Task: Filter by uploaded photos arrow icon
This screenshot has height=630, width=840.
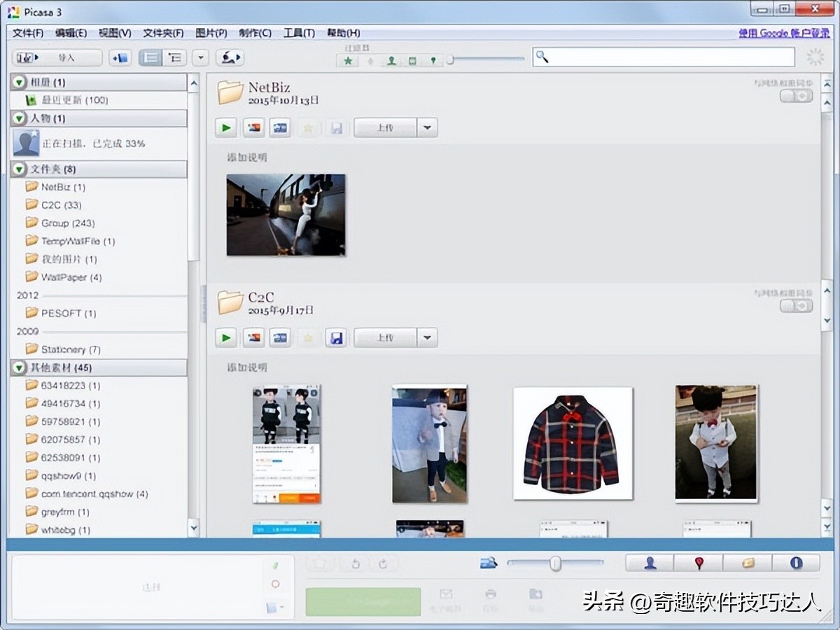Action: click(x=370, y=61)
